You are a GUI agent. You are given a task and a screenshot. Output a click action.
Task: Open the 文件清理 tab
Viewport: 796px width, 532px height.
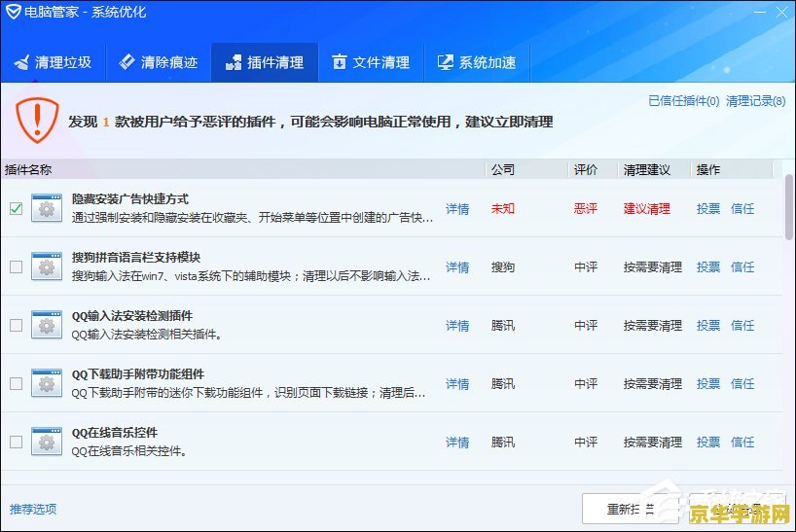tap(371, 62)
